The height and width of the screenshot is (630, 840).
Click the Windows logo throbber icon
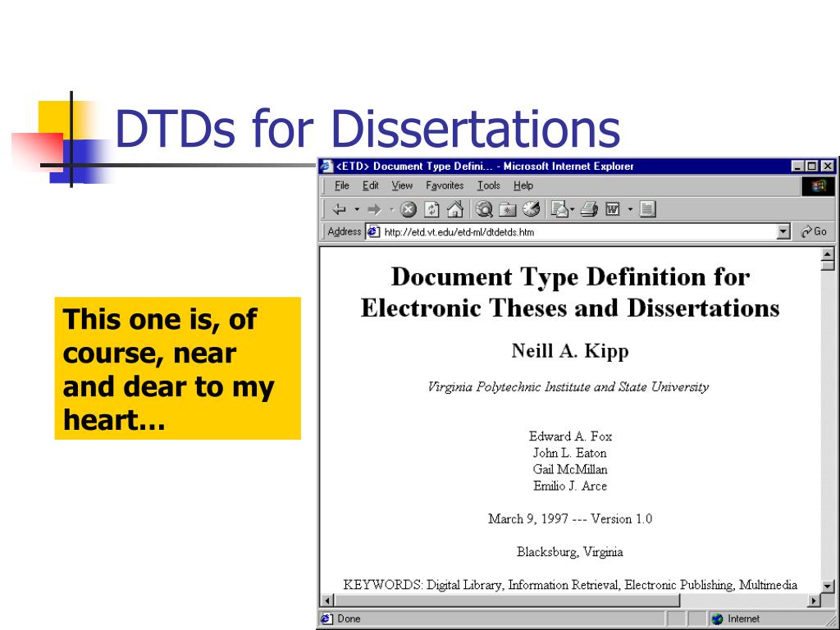(x=818, y=186)
